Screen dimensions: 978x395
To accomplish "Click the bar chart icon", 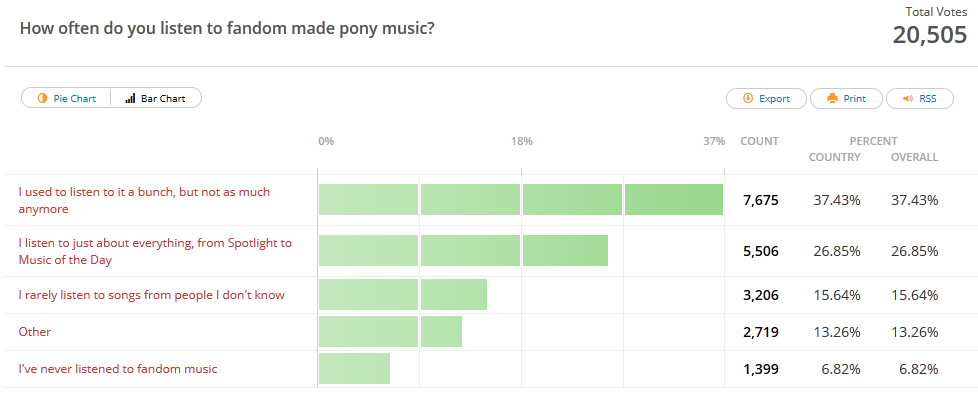I will tap(130, 99).
